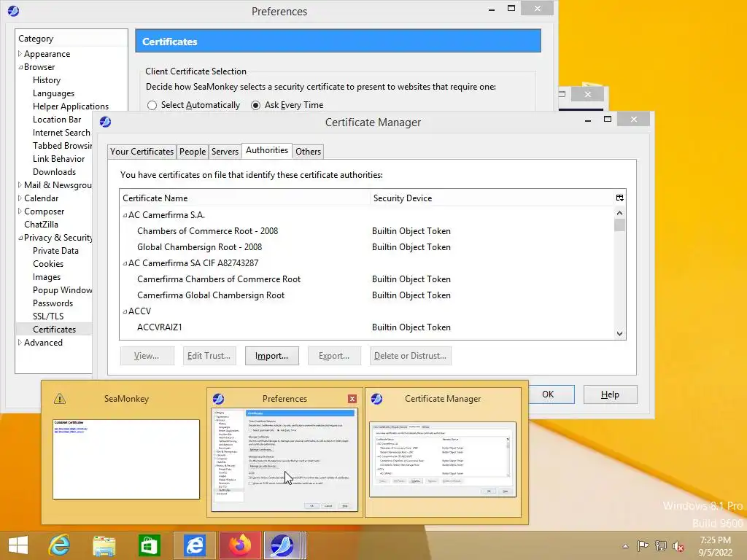
Task: Expand the Composer category
Action: click(20, 211)
